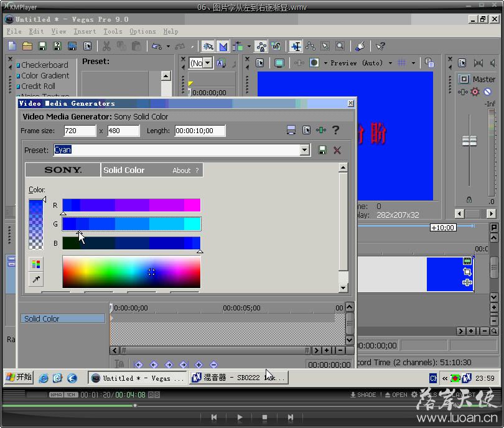This screenshot has width=504, height=428.
Task: Click the Paste clipboard icon
Action: pyautogui.click(x=136, y=46)
